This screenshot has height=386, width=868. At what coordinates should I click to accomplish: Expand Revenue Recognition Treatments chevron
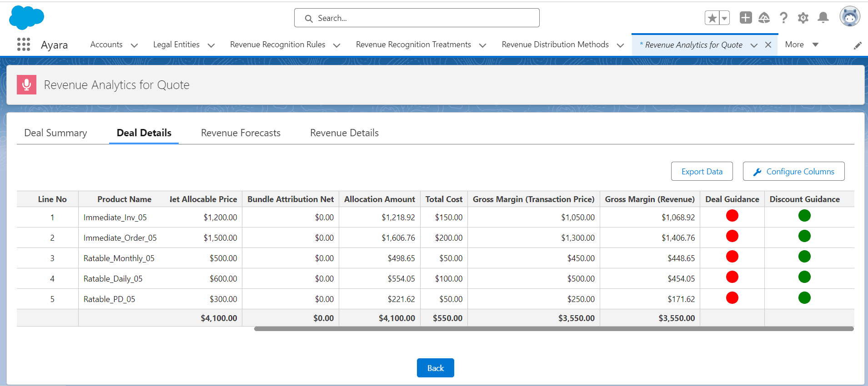pos(483,45)
